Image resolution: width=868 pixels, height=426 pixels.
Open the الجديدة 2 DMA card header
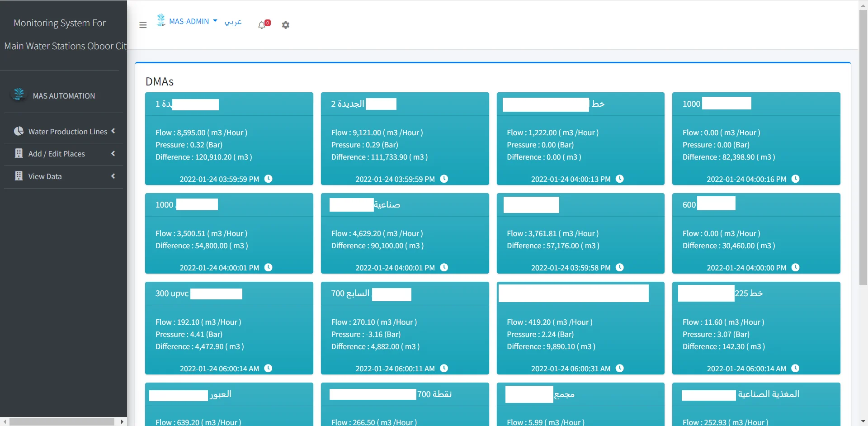coord(405,104)
